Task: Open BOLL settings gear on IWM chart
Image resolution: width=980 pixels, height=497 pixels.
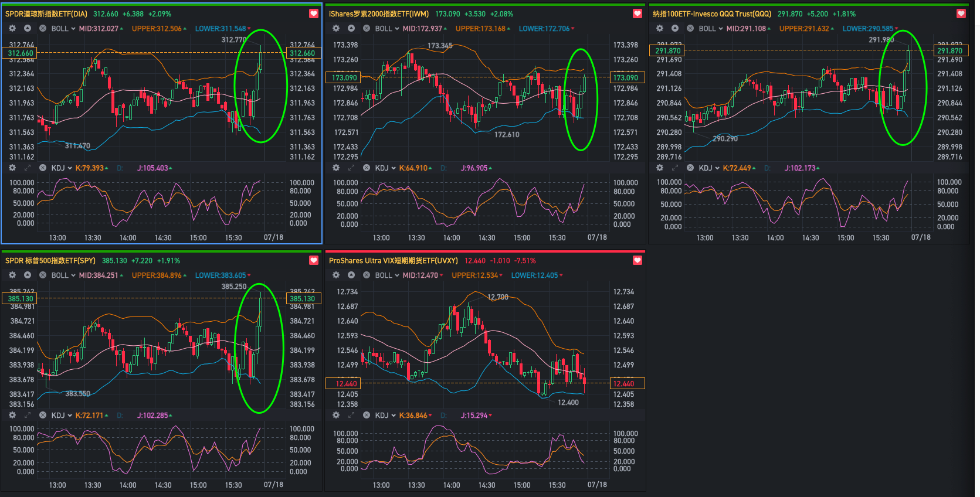Action: pyautogui.click(x=336, y=28)
